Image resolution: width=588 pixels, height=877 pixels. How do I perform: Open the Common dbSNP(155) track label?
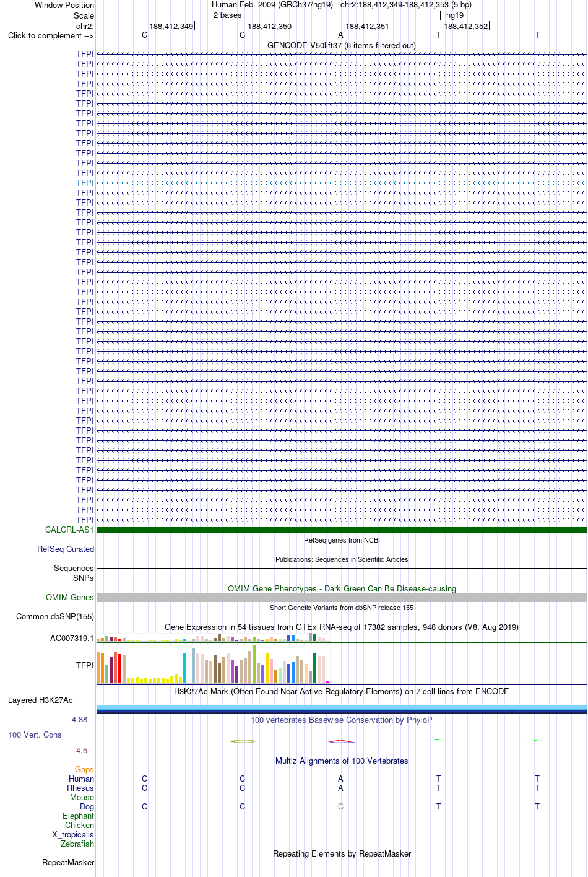pos(55,616)
